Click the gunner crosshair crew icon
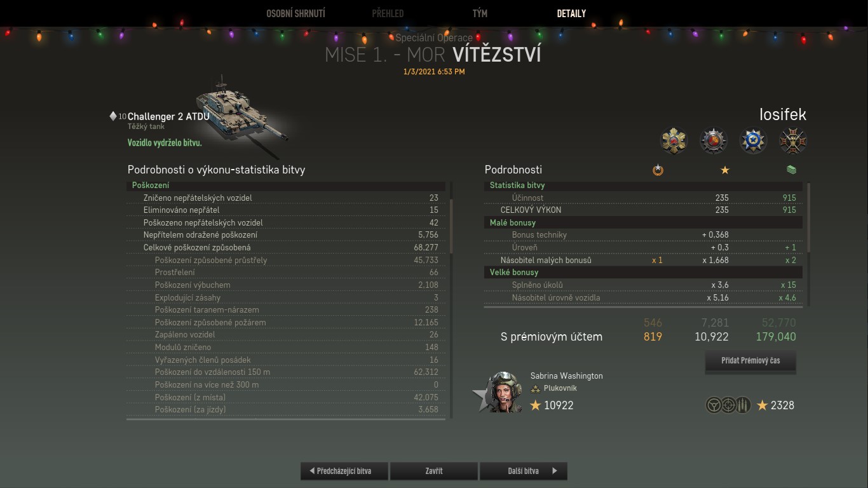This screenshot has width=868, height=488. pyautogui.click(x=729, y=405)
